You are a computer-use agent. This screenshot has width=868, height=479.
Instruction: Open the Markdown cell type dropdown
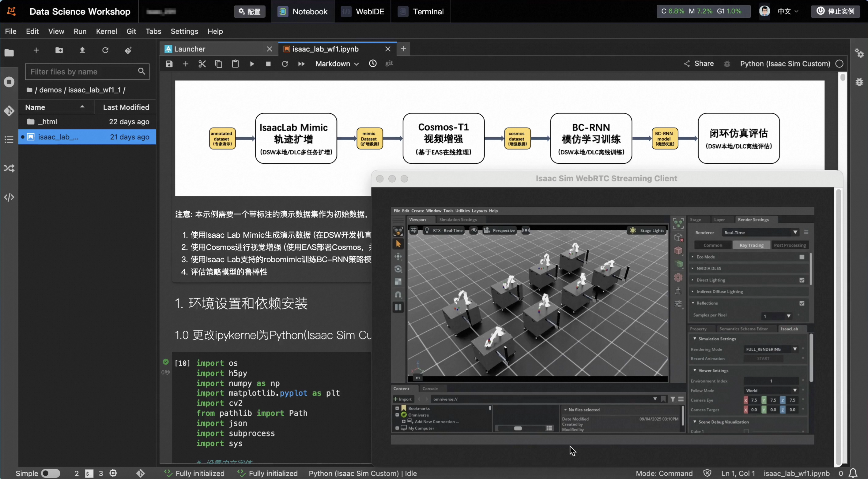(x=337, y=64)
